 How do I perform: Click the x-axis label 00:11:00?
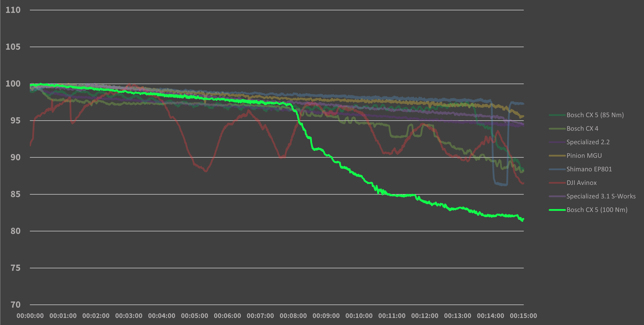tap(392, 316)
